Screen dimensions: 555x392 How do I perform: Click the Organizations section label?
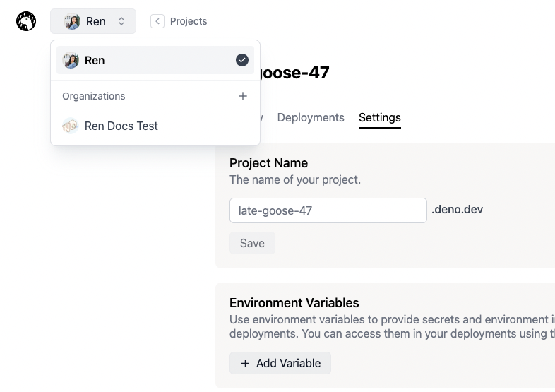(94, 96)
